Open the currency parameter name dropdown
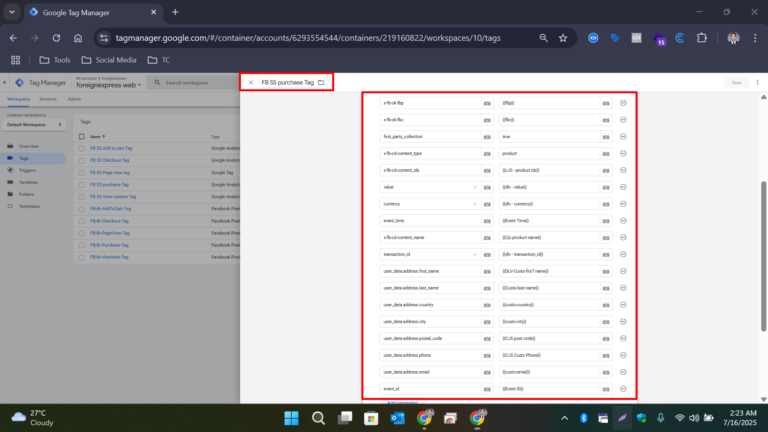This screenshot has width=768, height=432. tap(474, 203)
